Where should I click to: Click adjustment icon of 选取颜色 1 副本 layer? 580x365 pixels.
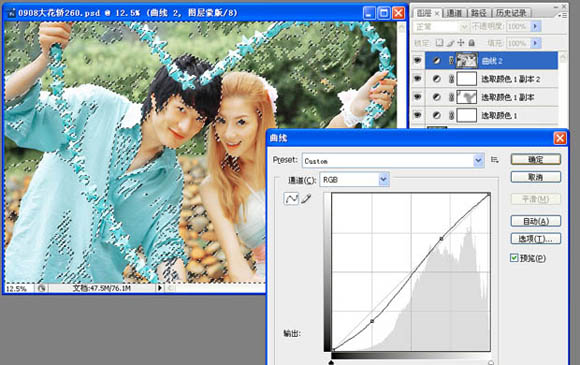click(436, 97)
